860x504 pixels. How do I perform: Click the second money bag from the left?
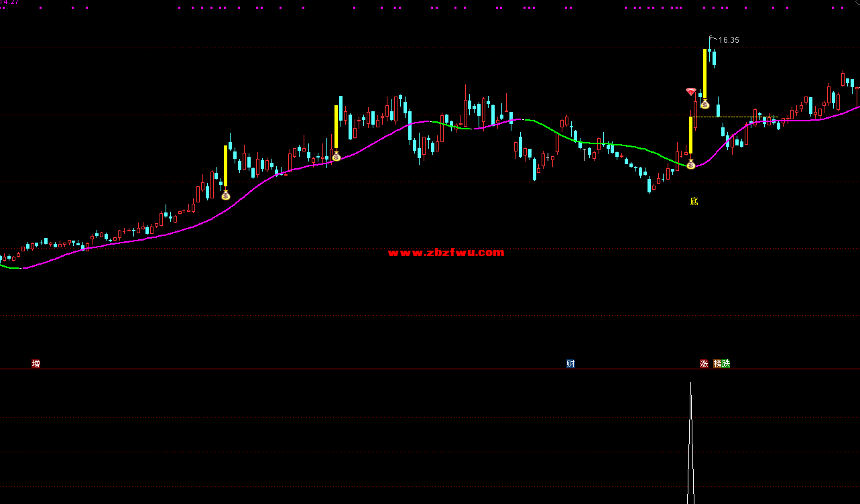[336, 156]
